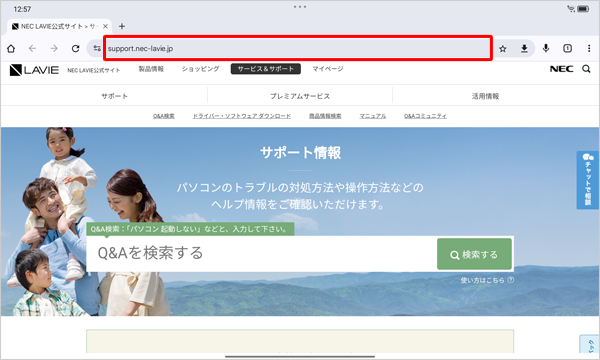Open browser three-dot menu
This screenshot has height=360, width=600.
[589, 48]
